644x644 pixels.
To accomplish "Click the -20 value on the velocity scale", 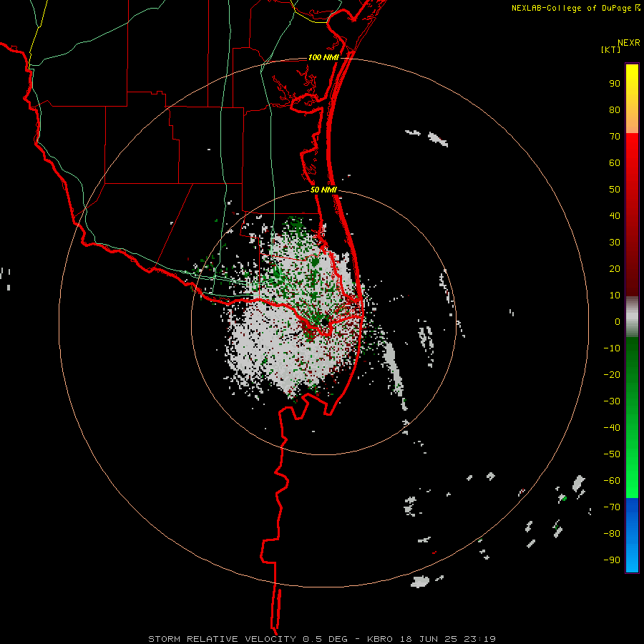I will 612,374.
